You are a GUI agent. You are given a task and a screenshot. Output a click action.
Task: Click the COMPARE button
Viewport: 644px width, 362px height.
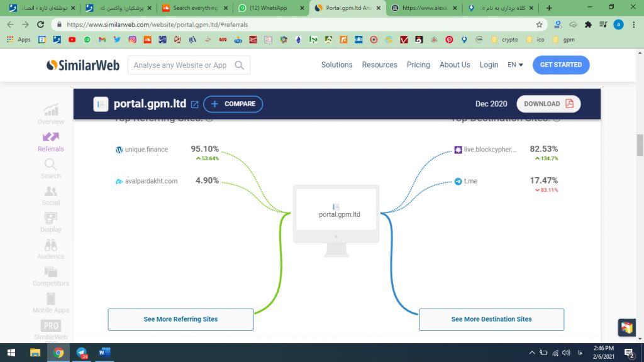(233, 104)
